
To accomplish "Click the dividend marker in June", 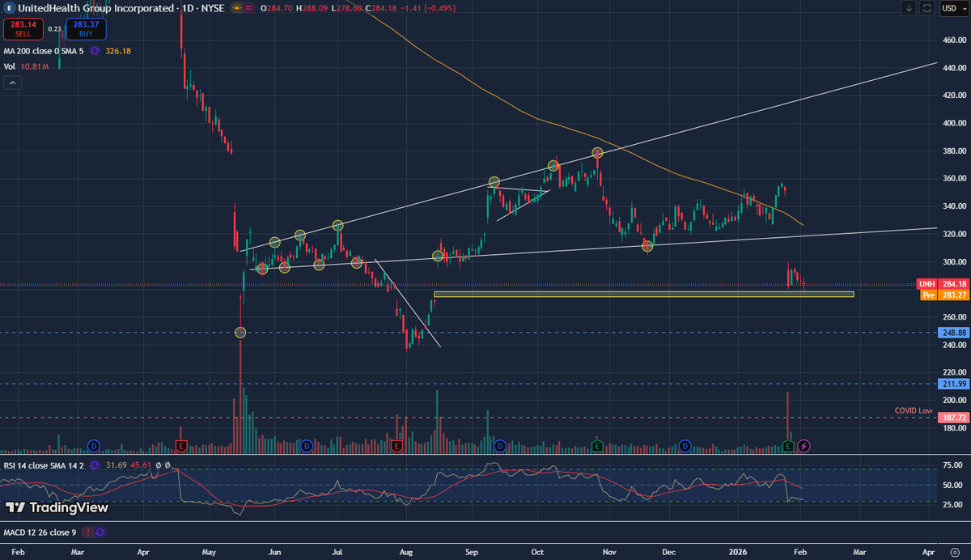I will (306, 446).
